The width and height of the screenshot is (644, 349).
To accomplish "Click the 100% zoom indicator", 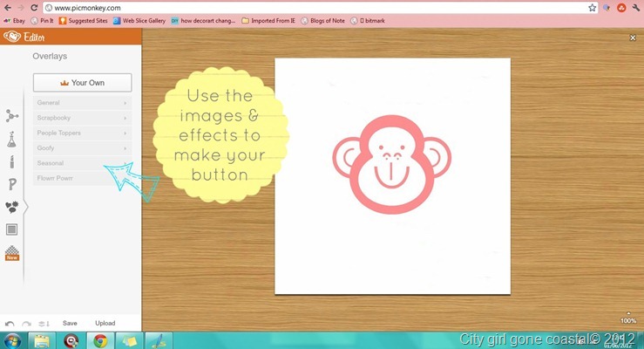I will [x=628, y=320].
